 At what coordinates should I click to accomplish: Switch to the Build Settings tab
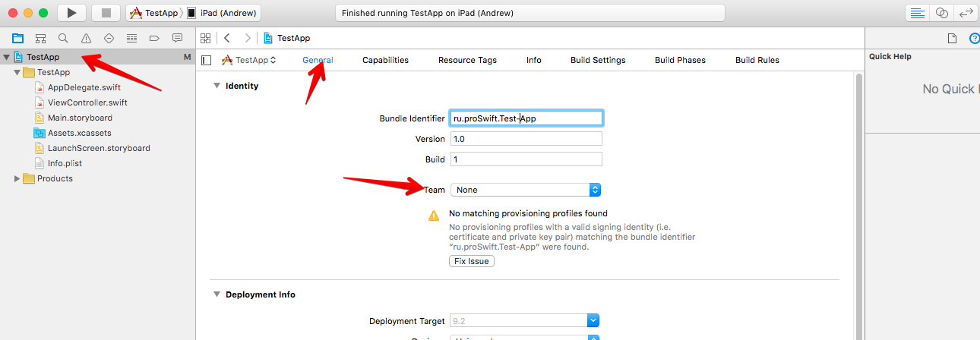coord(598,60)
